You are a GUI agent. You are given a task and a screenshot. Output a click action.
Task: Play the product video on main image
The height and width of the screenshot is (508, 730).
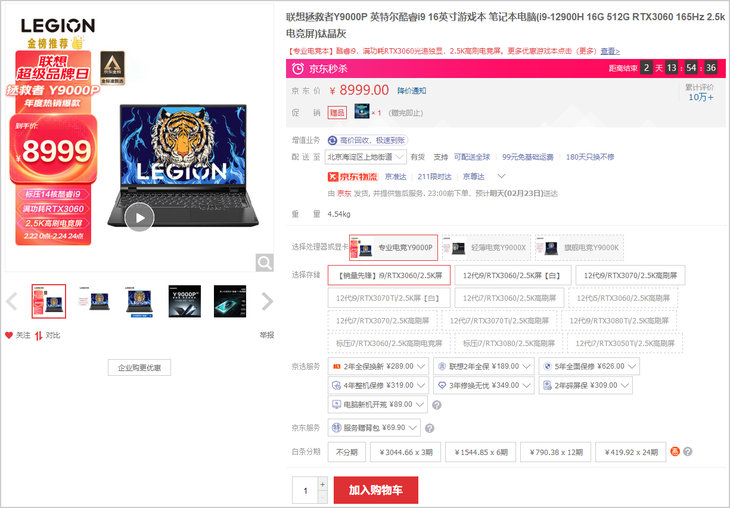click(x=139, y=217)
